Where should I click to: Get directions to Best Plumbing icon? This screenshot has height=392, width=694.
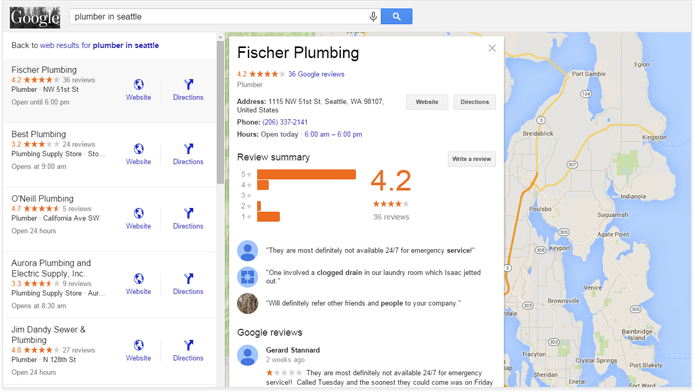click(189, 149)
